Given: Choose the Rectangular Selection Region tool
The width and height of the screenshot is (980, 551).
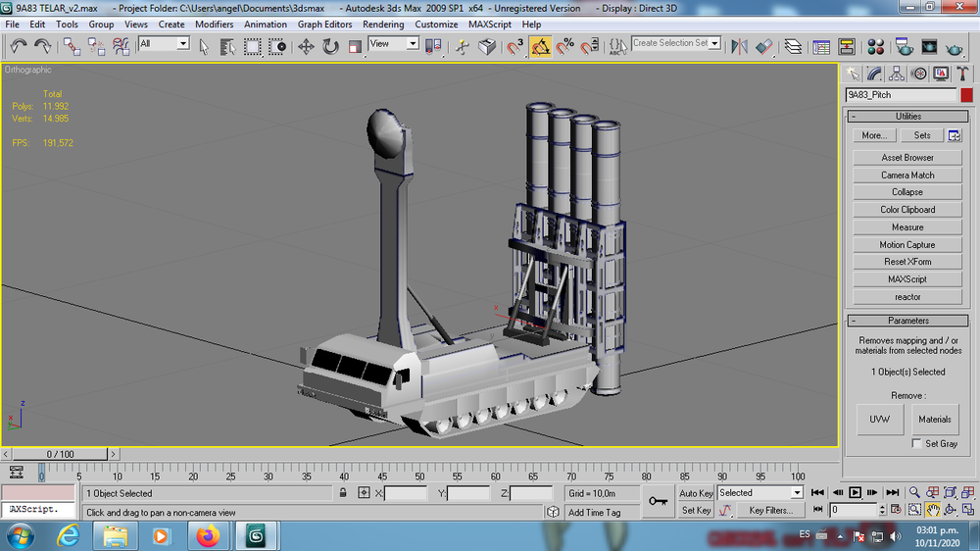Looking at the screenshot, I should (x=253, y=46).
